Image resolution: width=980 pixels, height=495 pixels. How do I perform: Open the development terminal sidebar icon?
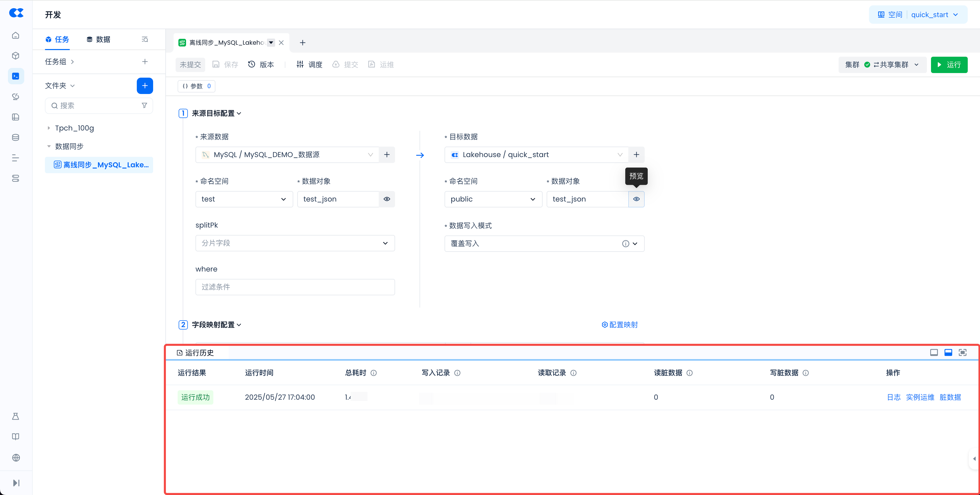pyautogui.click(x=16, y=76)
